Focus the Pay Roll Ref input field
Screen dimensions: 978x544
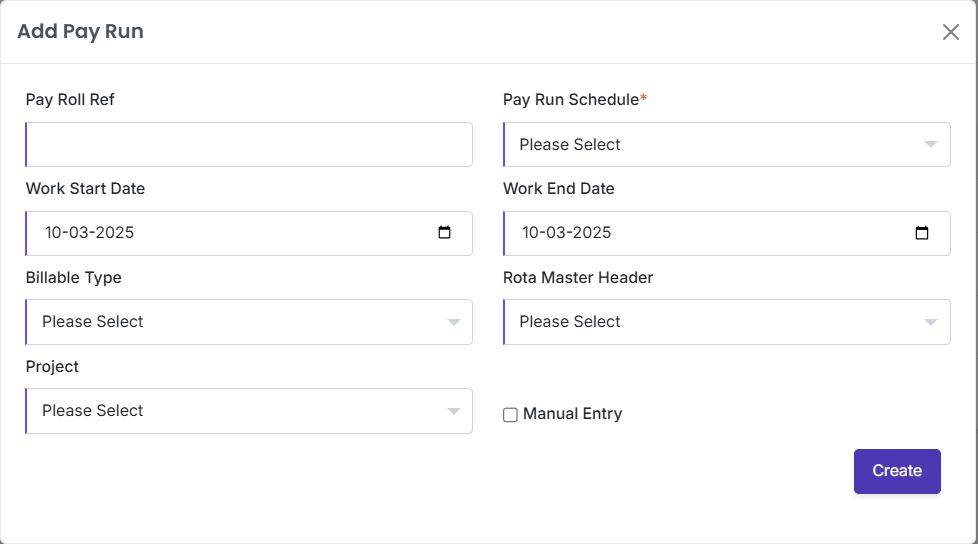(x=249, y=145)
